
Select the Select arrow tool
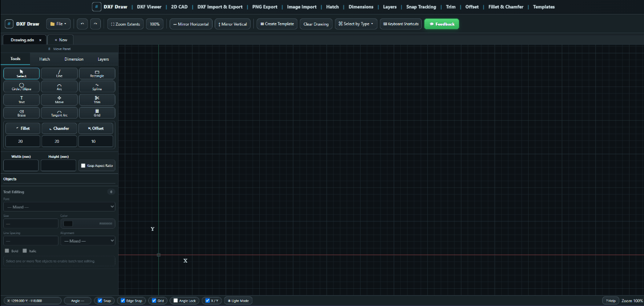click(x=21, y=74)
